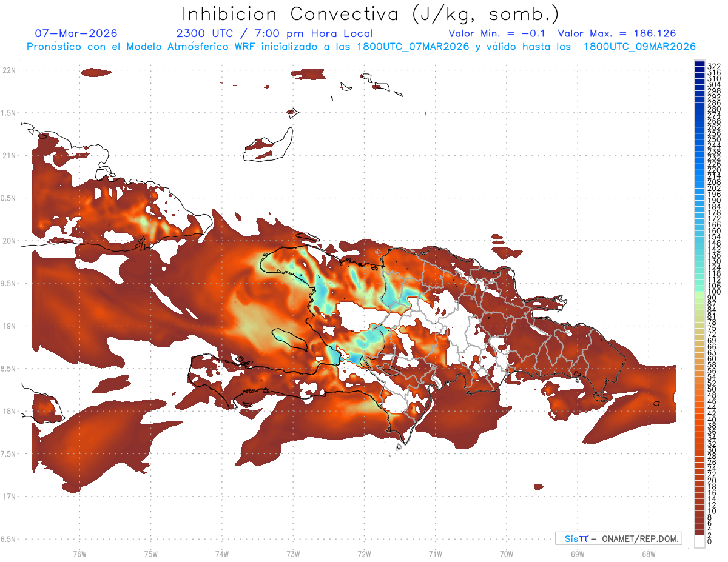Click the white 0 swatch at colorbar bottom
The height and width of the screenshot is (562, 728).
pos(699,542)
